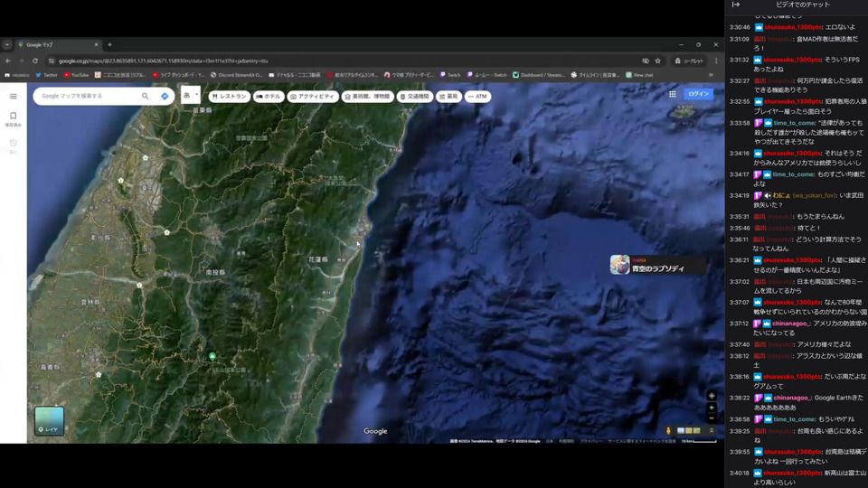The width and height of the screenshot is (868, 488).
Task: Zoom out the map with minus
Action: pos(712,418)
